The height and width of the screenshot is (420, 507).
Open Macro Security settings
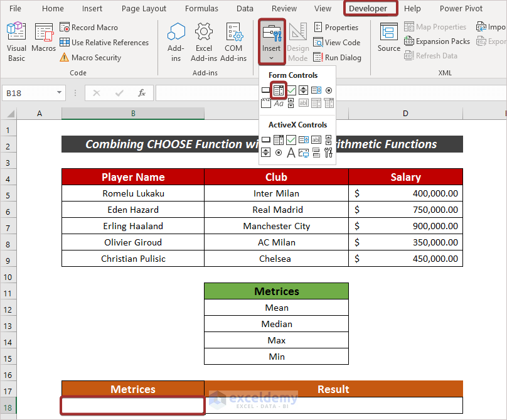pyautogui.click(x=90, y=58)
